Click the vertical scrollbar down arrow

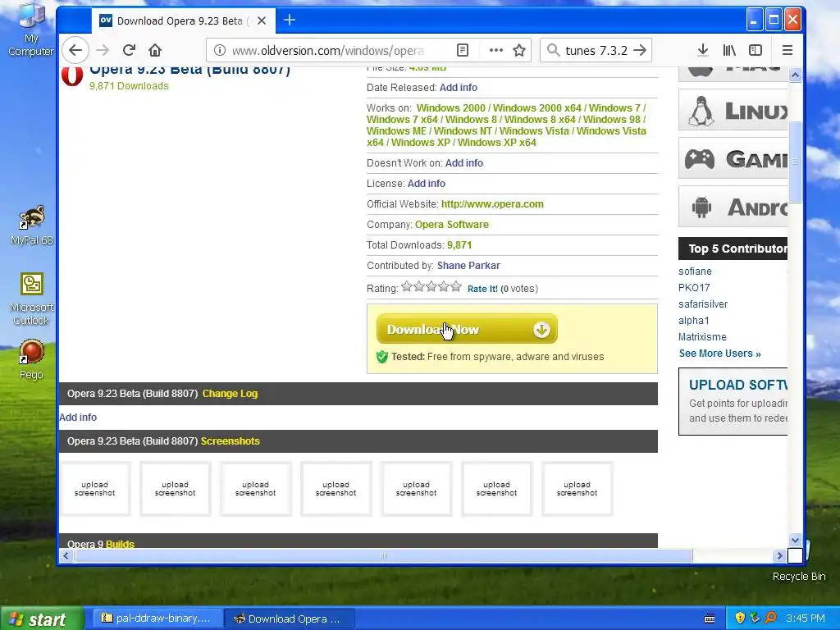[795, 541]
